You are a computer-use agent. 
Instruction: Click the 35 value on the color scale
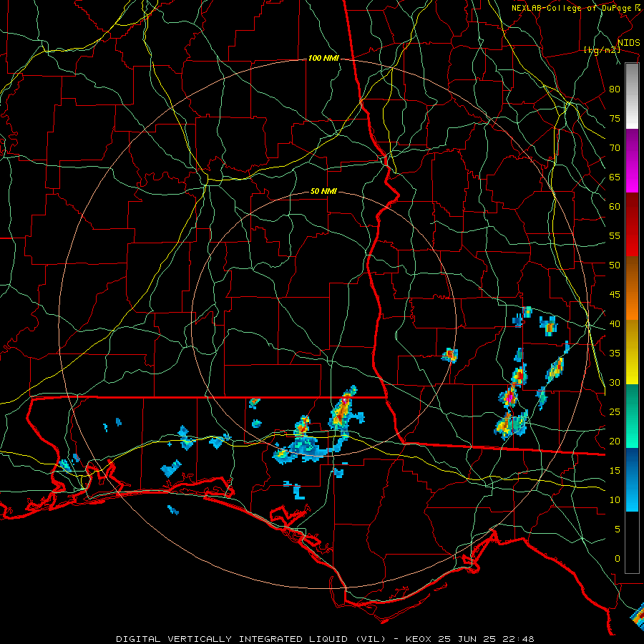coord(615,353)
